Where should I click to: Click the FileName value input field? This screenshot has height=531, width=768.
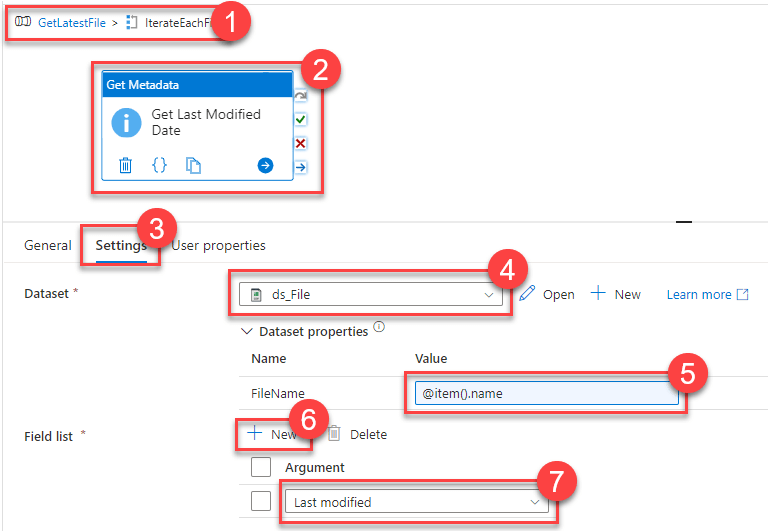click(545, 394)
